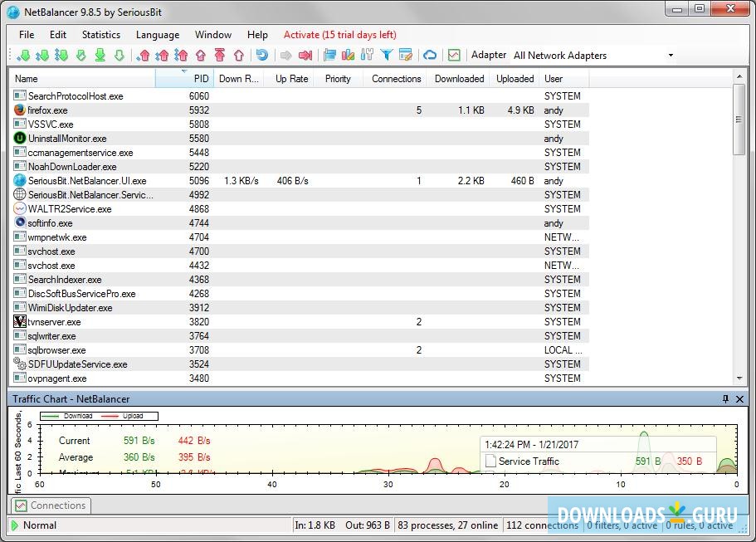Select the tvnserver.exe row
Screen dimensions: 756x542
[x=299, y=322]
